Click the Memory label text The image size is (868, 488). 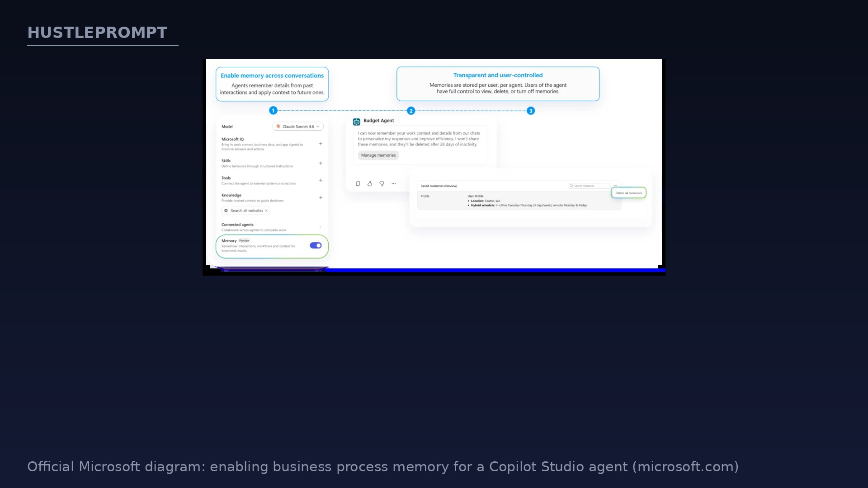pos(229,241)
